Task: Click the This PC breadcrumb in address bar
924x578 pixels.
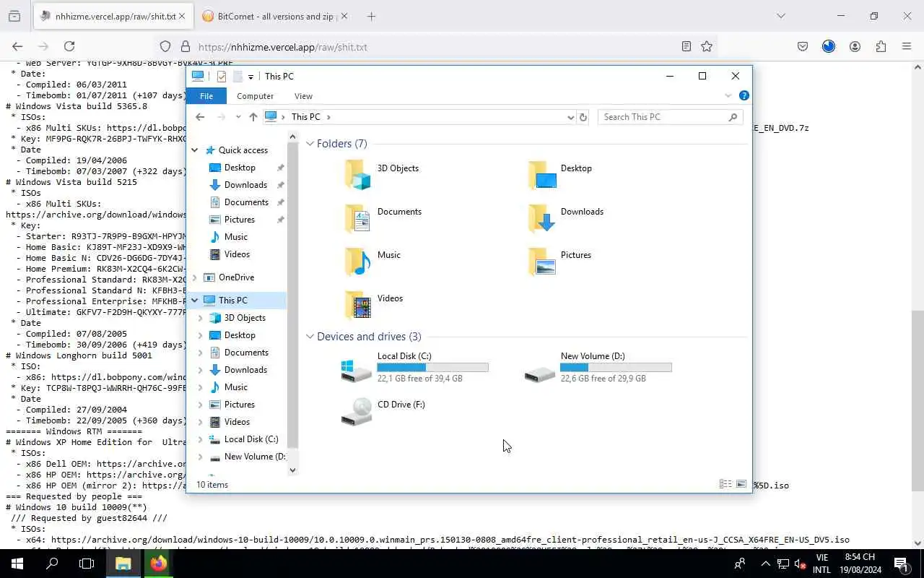Action: pos(305,117)
